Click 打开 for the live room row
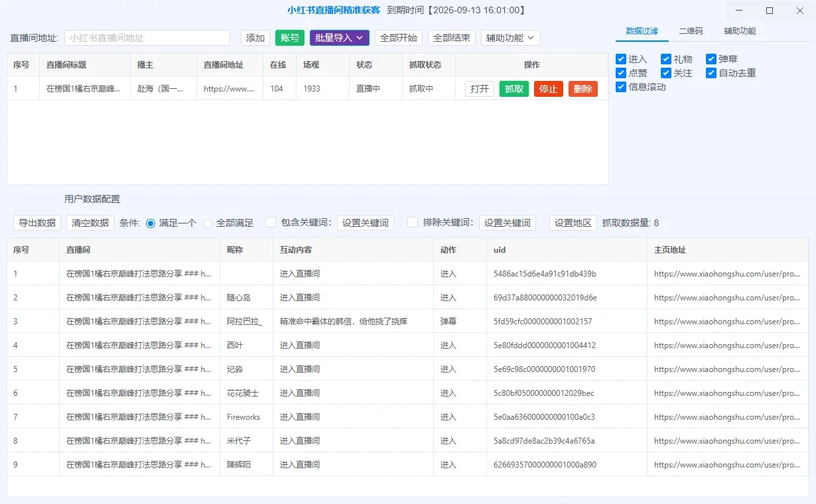Screen dimensions: 816x504 [480, 89]
